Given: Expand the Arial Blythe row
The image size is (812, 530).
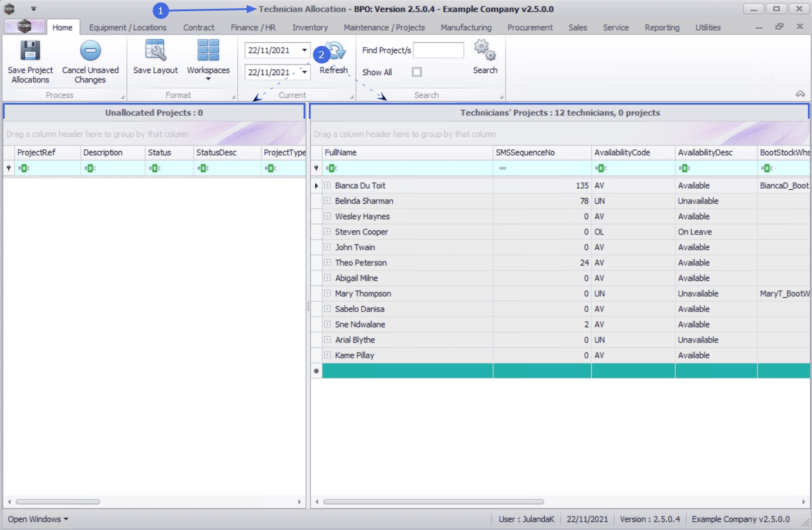Looking at the screenshot, I should click(x=328, y=340).
